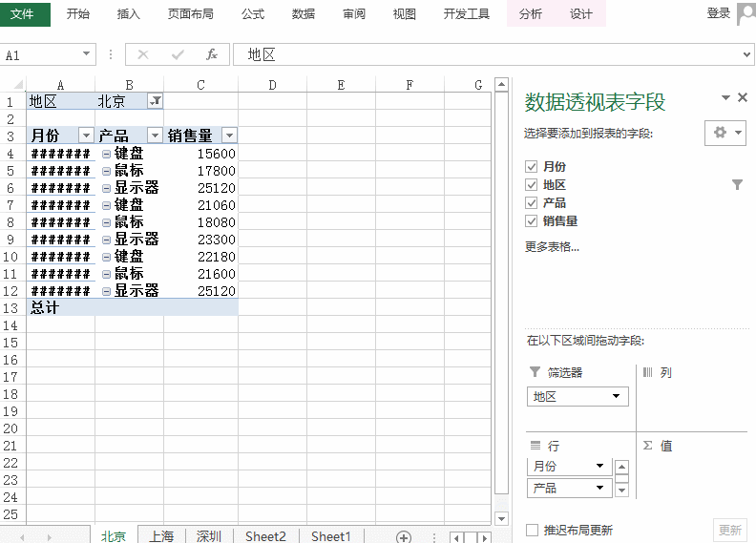This screenshot has width=756, height=543.
Task: Click inside the formula bar input
Action: 477,55
